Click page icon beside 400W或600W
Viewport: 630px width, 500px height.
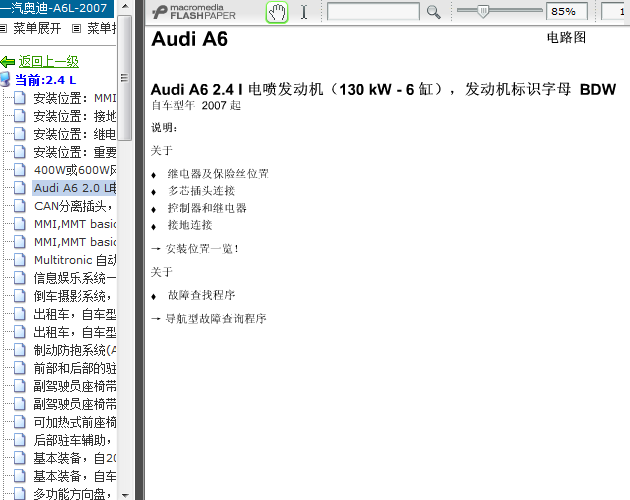[19, 170]
